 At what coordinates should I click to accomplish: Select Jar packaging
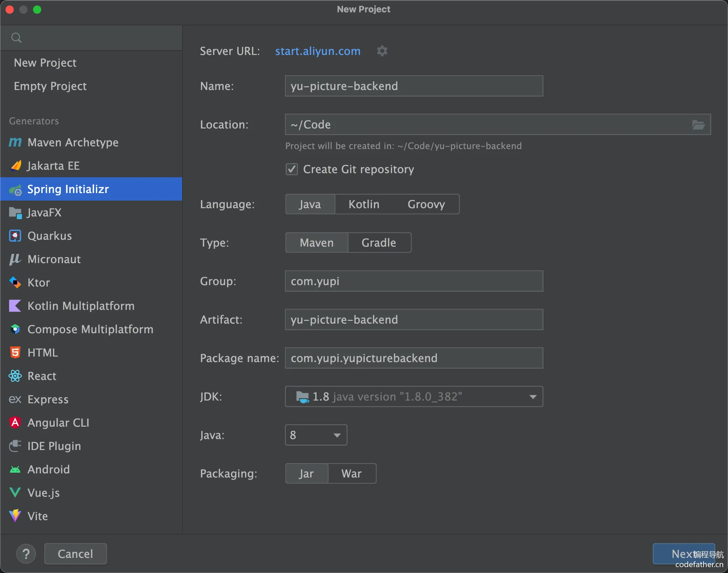tap(306, 473)
